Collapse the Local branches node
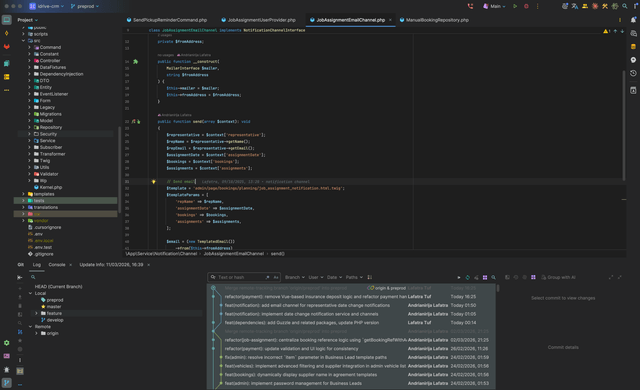Image resolution: width=640 pixels, height=390 pixels. click(30, 293)
